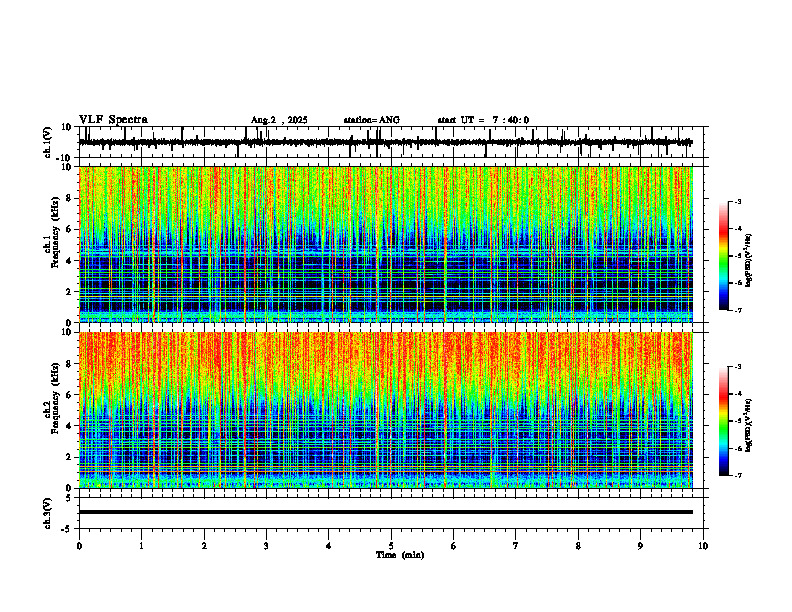This screenshot has width=792, height=612.
Task: Click the "9" minute tick on time axis
Action: coord(640,546)
